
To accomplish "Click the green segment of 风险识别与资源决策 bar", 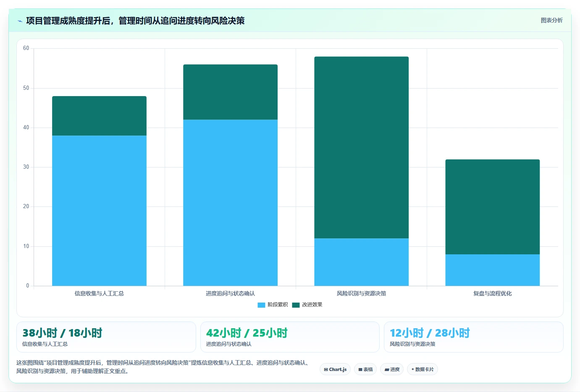I will (x=361, y=147).
